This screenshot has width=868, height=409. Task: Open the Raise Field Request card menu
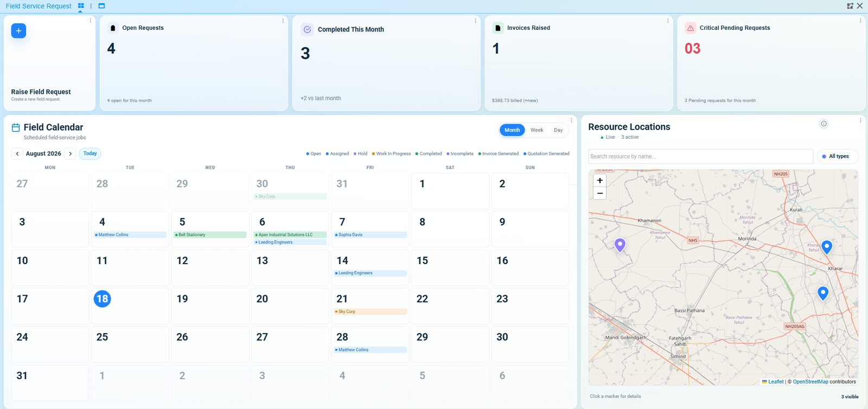[90, 21]
